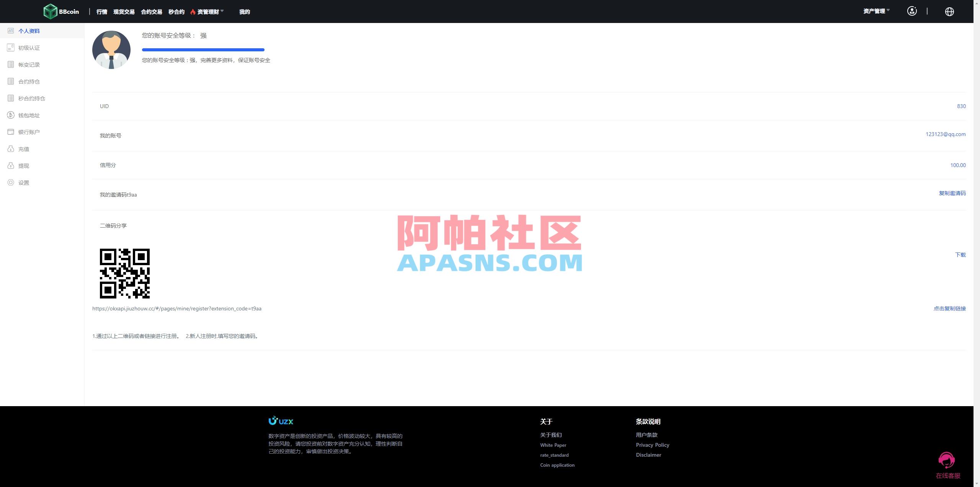Open the 个人资料 profile icon in sidebar
980x487 pixels.
coord(11,31)
